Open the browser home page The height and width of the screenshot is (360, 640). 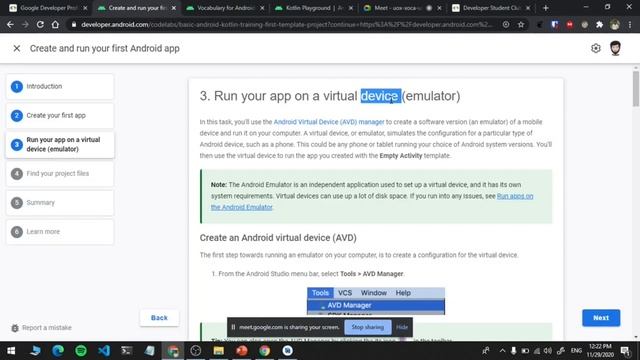click(55, 24)
